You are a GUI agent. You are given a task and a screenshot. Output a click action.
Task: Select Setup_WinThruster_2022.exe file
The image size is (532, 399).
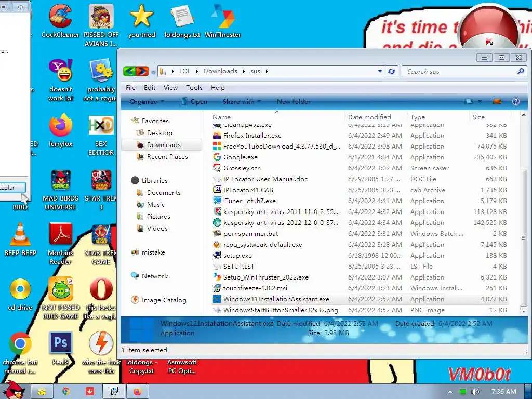point(360,277)
